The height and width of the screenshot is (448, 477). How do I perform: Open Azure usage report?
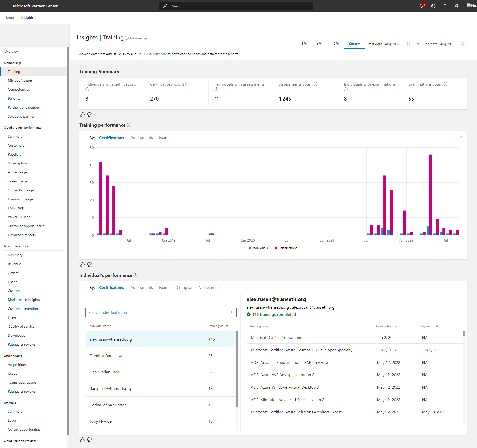tap(17, 172)
